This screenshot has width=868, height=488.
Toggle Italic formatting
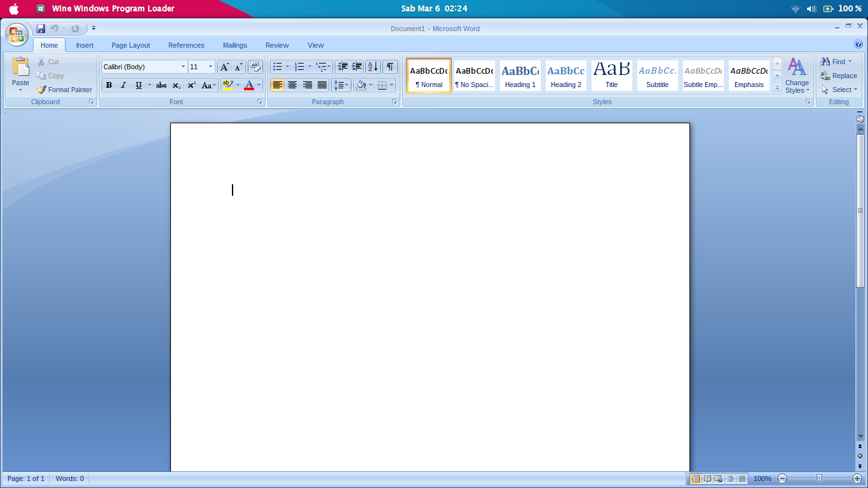[123, 85]
